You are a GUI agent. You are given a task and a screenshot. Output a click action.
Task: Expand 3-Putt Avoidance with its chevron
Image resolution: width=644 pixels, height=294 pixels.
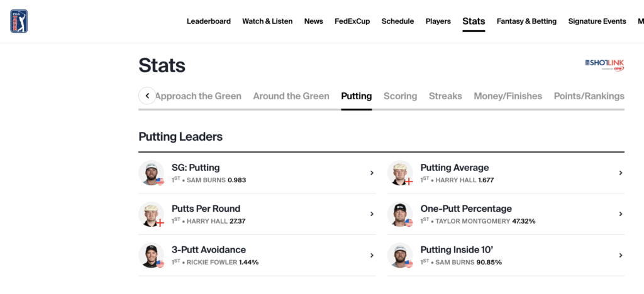[x=372, y=256]
